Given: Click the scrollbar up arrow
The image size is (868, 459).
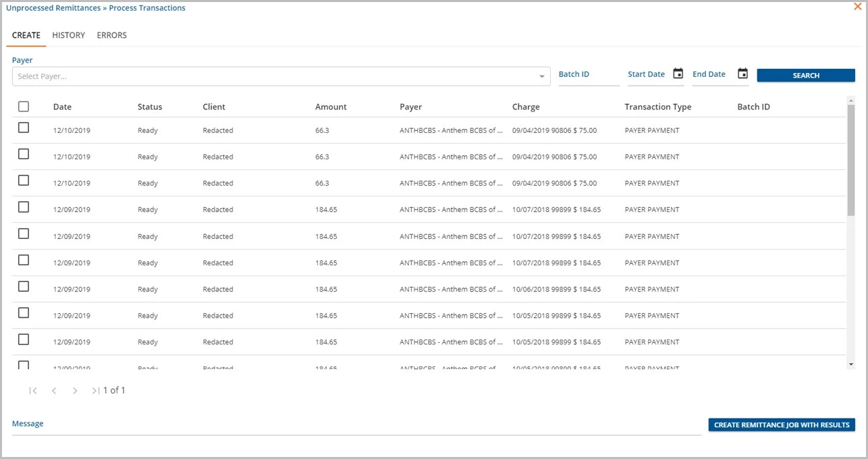Looking at the screenshot, I should (x=850, y=100).
